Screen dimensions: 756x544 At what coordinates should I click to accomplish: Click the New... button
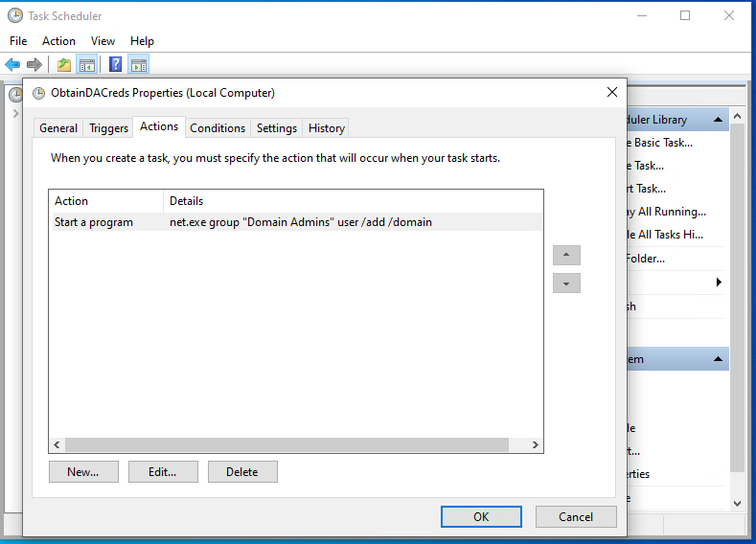pyautogui.click(x=82, y=471)
